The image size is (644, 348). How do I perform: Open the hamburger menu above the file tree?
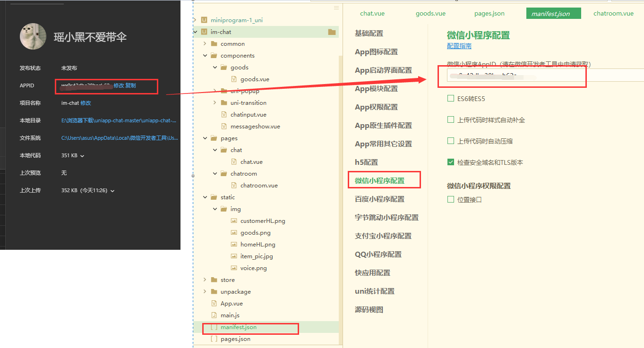(x=336, y=8)
